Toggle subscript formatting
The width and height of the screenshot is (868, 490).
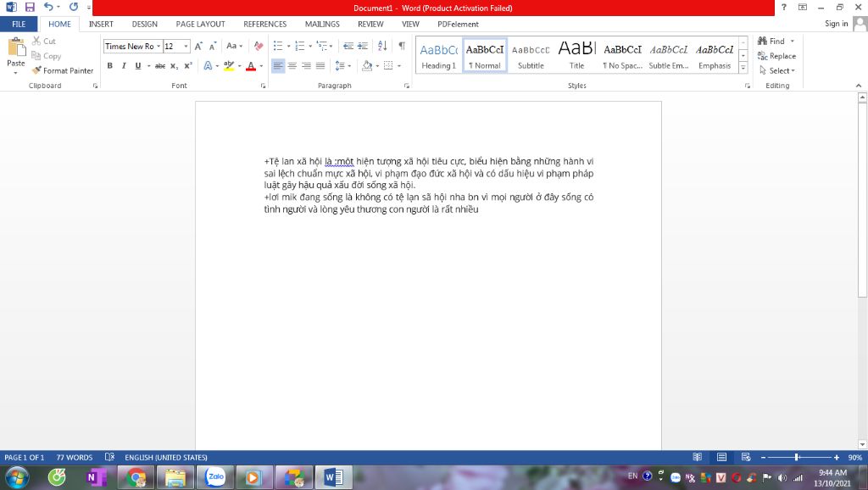point(174,65)
